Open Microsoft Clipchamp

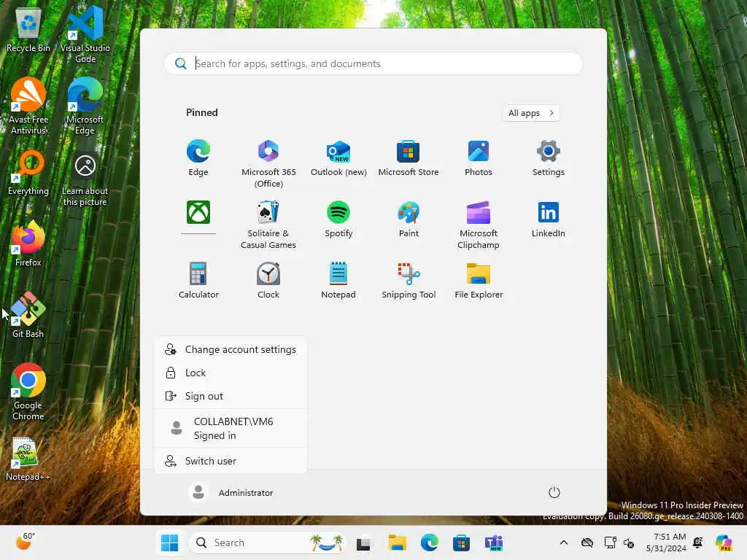coord(479,225)
